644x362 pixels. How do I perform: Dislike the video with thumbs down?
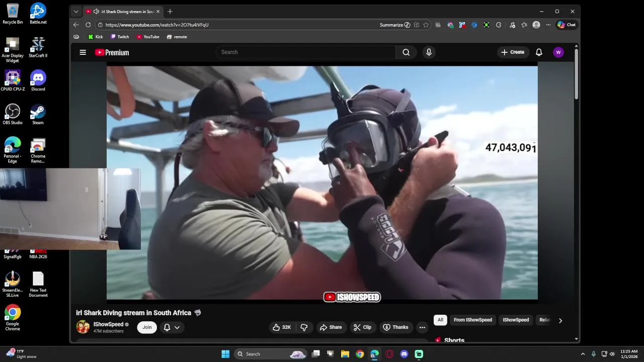point(304,327)
